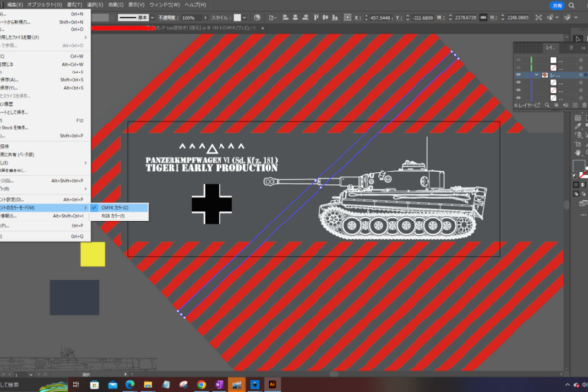Select the Hand tool in the toolbar
The image size is (588, 392).
pos(578,153)
